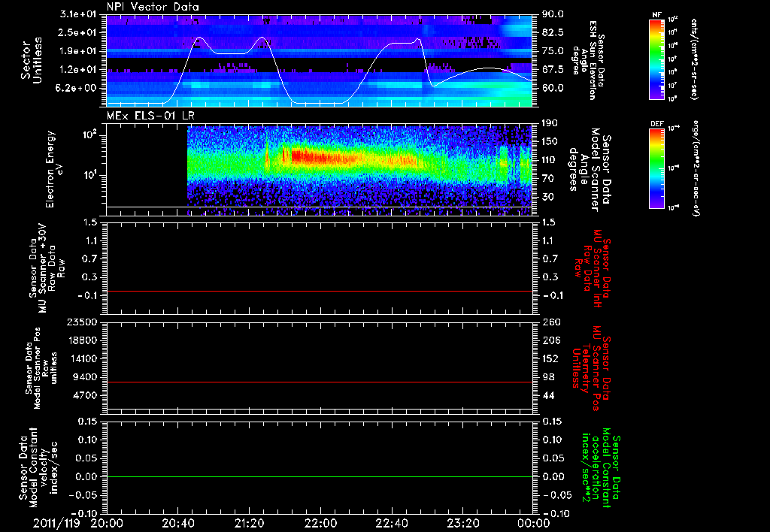Click the 21:20 time tick label
Screen dimensions: 770x532
coord(249,521)
